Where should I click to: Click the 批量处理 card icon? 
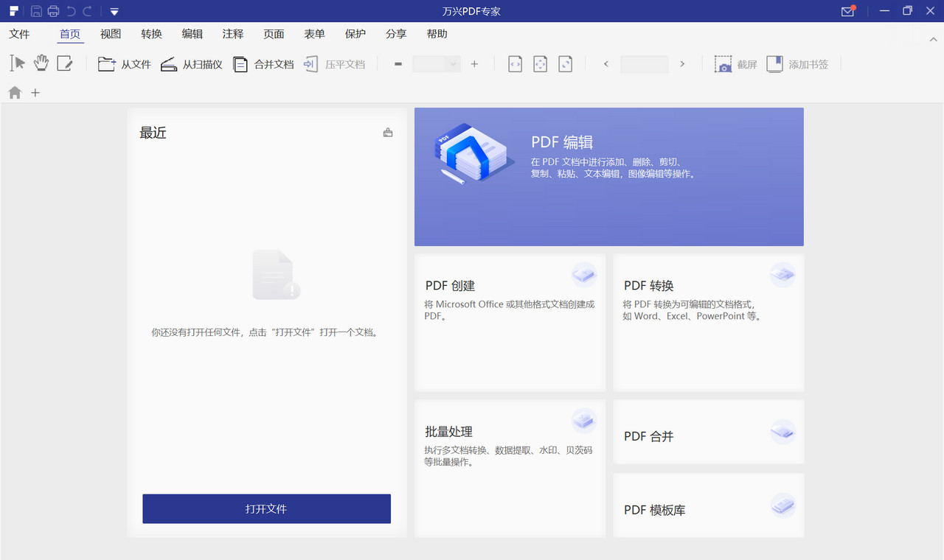584,421
